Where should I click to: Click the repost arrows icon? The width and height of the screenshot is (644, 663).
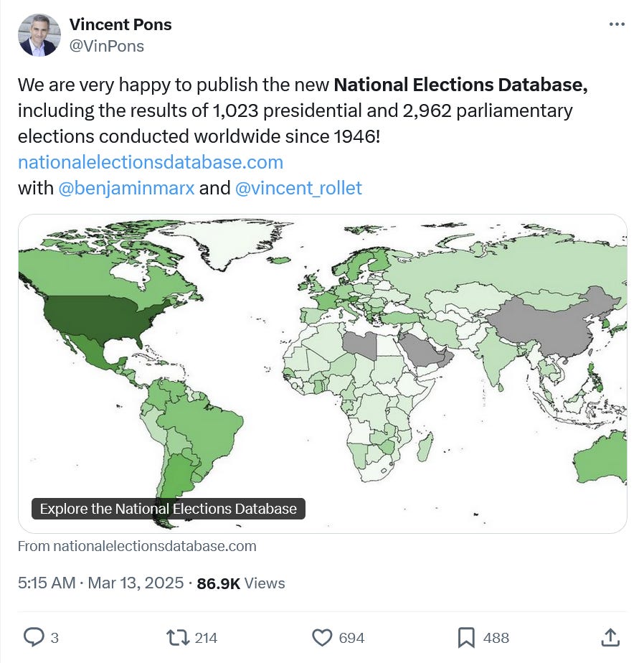click(x=177, y=638)
